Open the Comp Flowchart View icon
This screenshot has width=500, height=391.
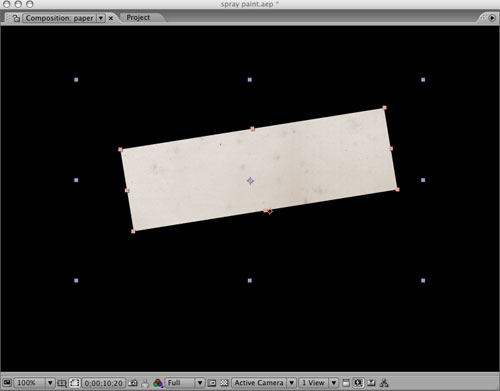tap(384, 383)
